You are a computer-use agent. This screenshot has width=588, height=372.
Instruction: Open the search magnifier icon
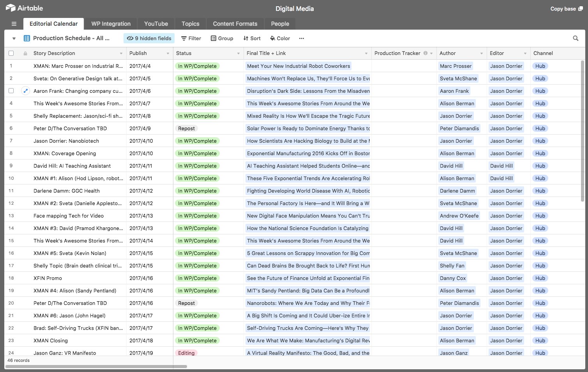(x=576, y=38)
